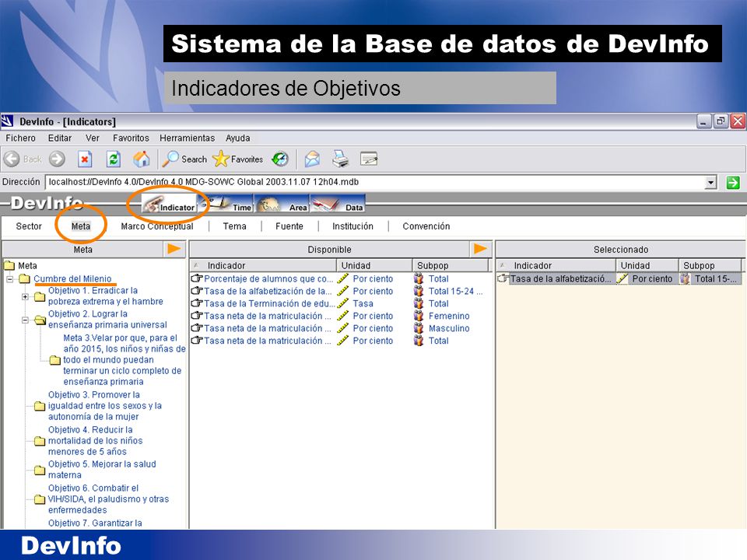Select Objetivo 3 Promover la igualdad item
The width and height of the screenshot is (747, 560).
click(x=105, y=406)
